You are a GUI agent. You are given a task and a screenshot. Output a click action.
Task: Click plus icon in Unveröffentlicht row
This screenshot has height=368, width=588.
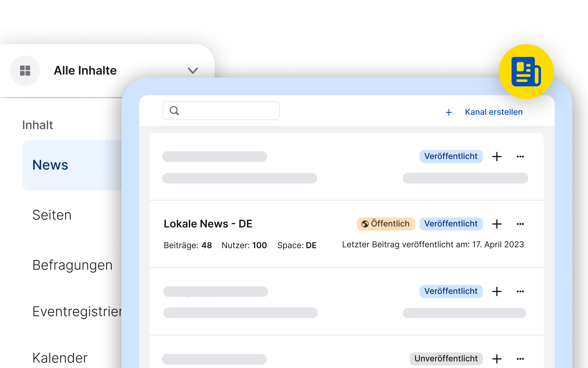[x=497, y=359]
